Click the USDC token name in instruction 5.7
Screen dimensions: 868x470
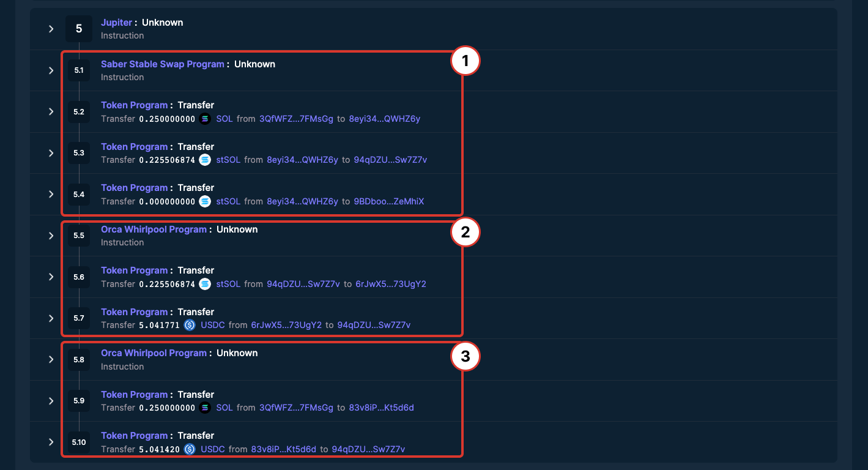pos(213,325)
